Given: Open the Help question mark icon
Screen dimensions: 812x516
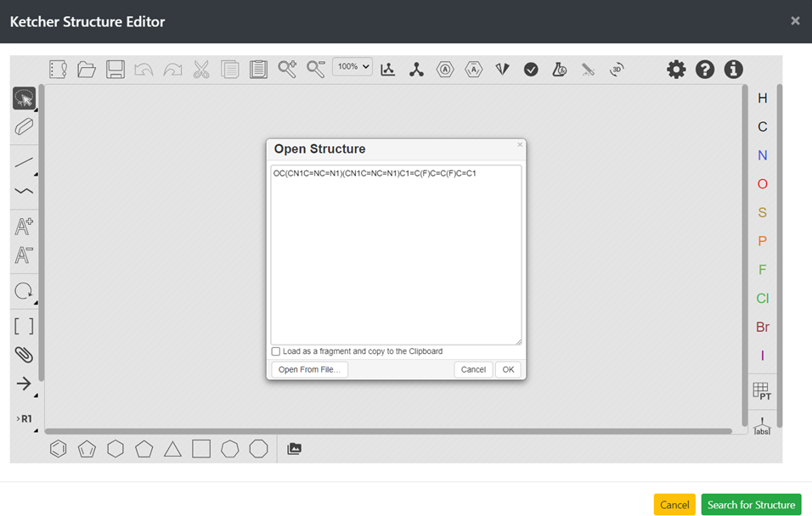Looking at the screenshot, I should coord(705,70).
